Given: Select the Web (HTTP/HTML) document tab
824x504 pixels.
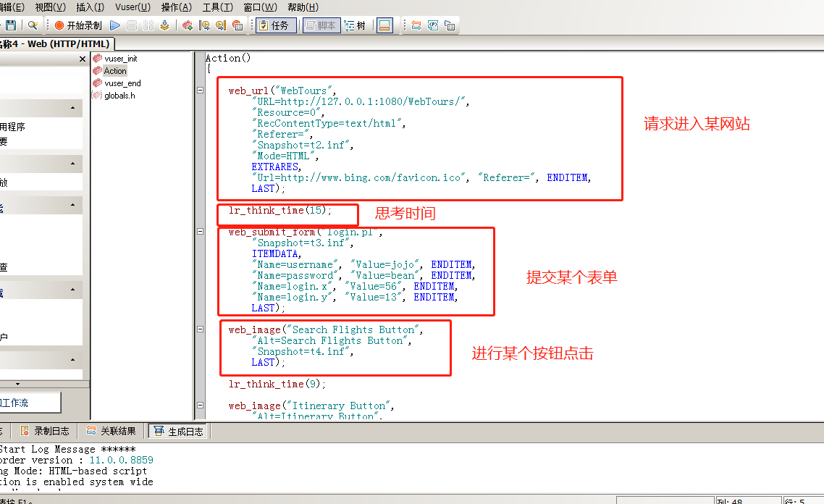Looking at the screenshot, I should (x=56, y=43).
